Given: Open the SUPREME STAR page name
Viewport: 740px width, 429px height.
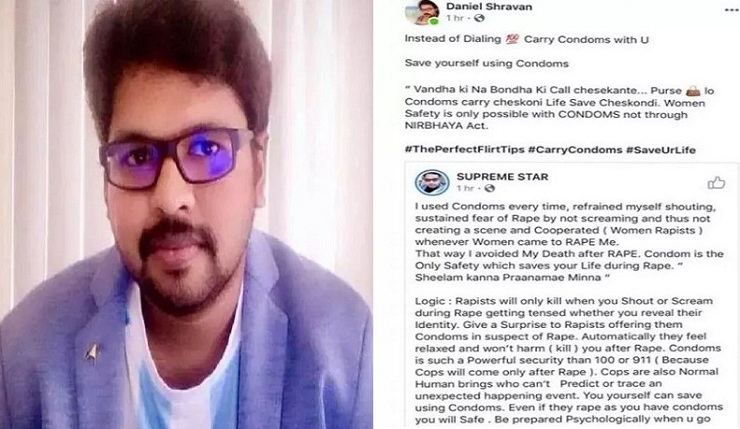Looking at the screenshot, I should (x=502, y=177).
